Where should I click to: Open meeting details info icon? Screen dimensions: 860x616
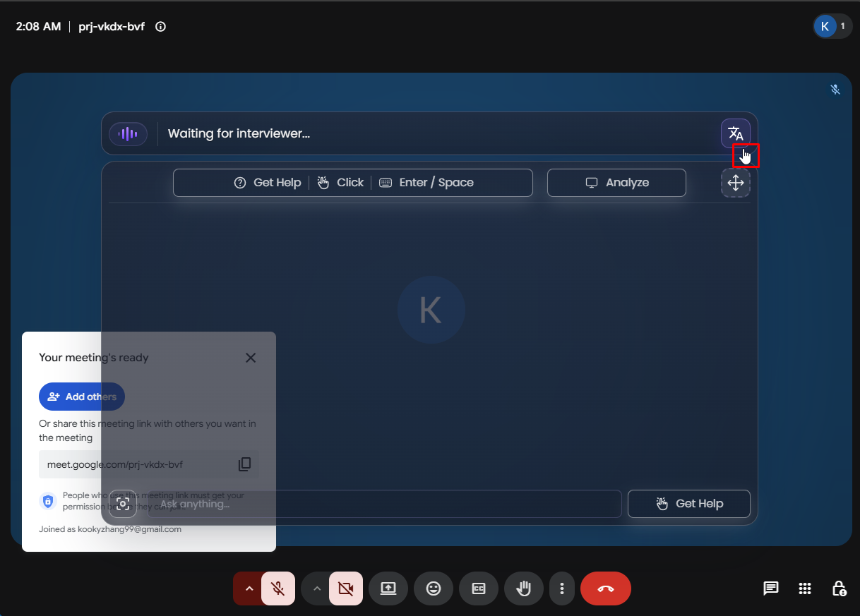[160, 27]
